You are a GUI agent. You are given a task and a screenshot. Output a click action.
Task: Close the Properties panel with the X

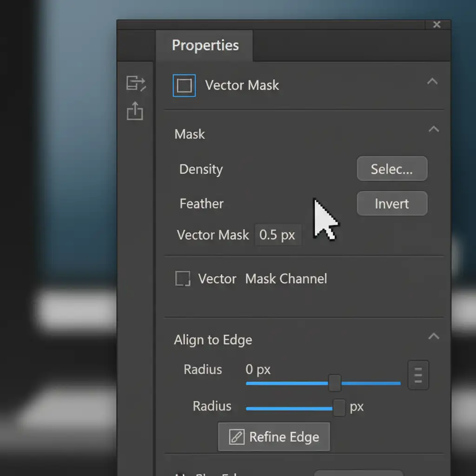tap(436, 25)
